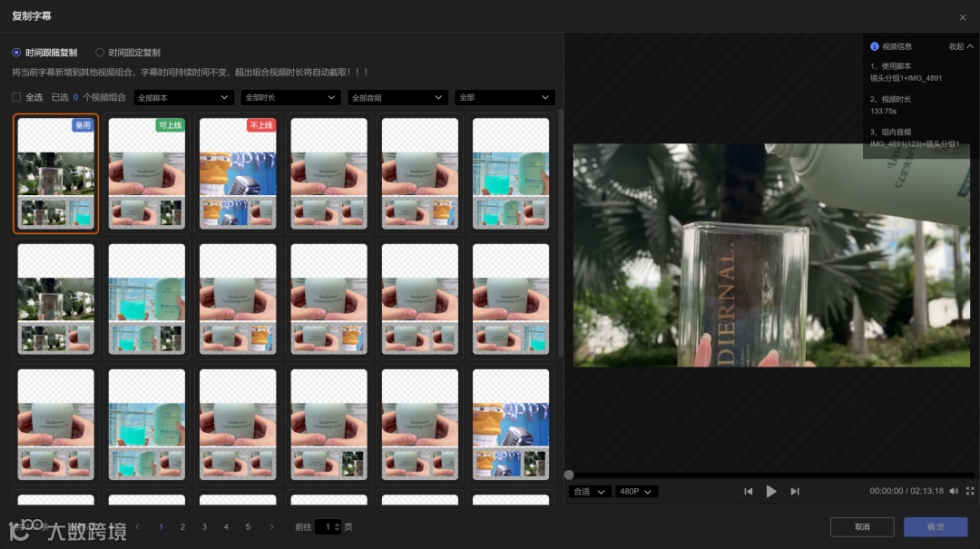
Task: Go to page 5
Action: (248, 527)
